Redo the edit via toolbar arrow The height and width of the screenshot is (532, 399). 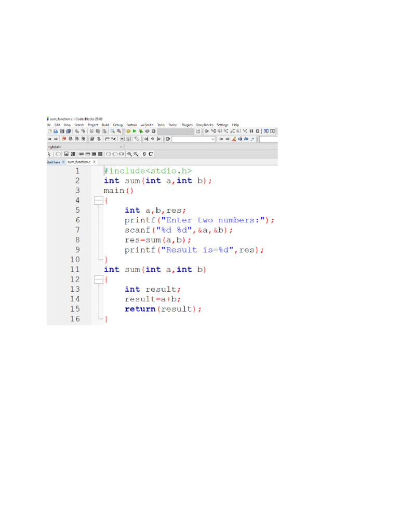click(x=83, y=131)
